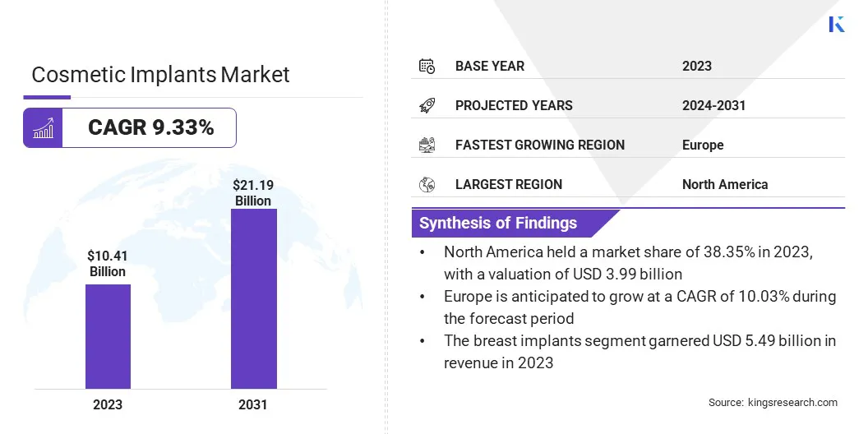Image resolution: width=868 pixels, height=434 pixels.
Task: Open the kingsresearch.com source link
Action: (792, 403)
